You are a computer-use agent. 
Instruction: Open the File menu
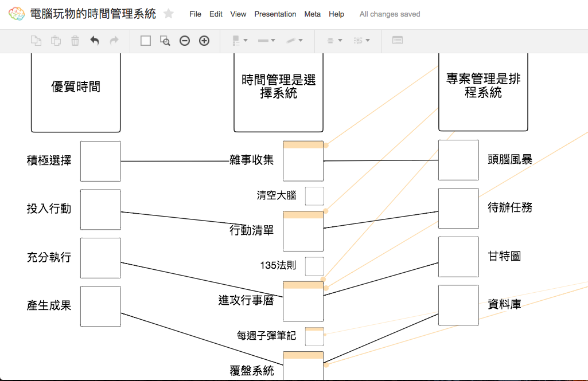click(x=195, y=14)
